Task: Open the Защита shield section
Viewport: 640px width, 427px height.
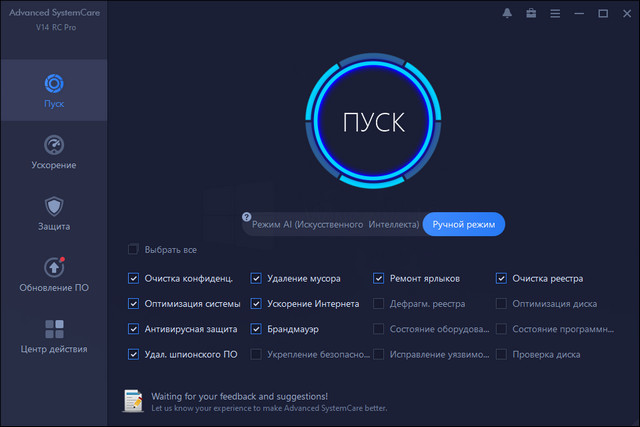Action: [53, 213]
